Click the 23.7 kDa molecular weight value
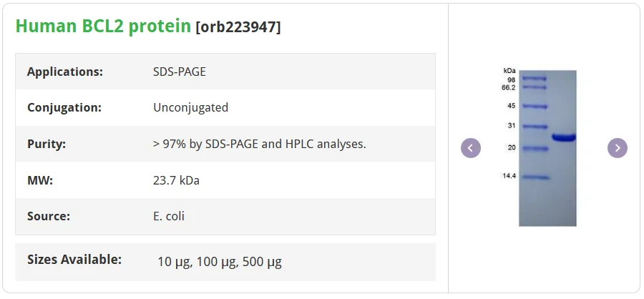The width and height of the screenshot is (644, 299). [176, 180]
